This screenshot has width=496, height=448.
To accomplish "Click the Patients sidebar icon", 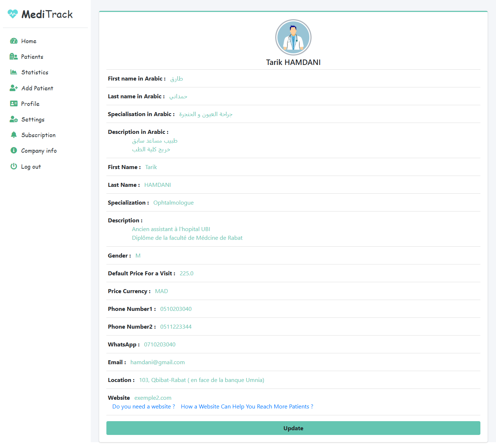I will coord(14,57).
